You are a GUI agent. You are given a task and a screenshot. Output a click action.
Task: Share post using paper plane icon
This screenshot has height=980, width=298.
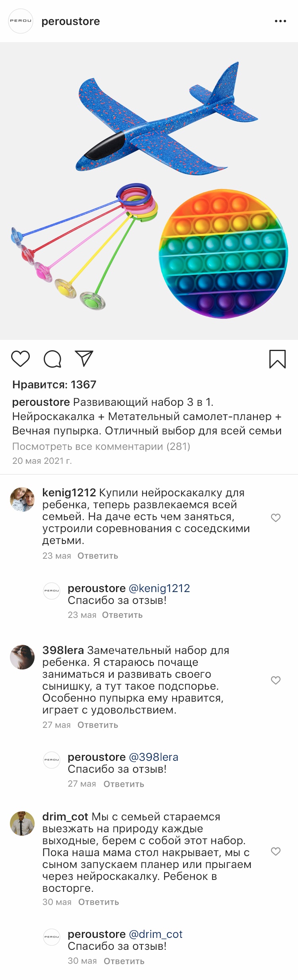tap(84, 359)
